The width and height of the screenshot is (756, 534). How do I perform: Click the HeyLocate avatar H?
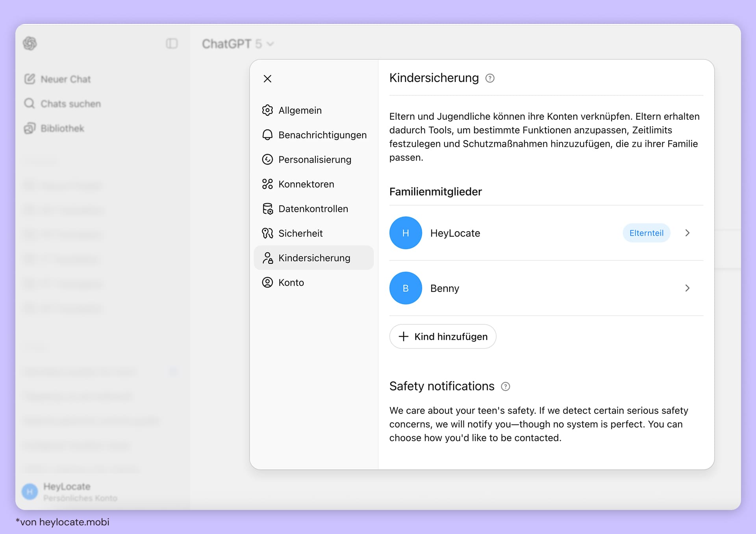tap(406, 233)
